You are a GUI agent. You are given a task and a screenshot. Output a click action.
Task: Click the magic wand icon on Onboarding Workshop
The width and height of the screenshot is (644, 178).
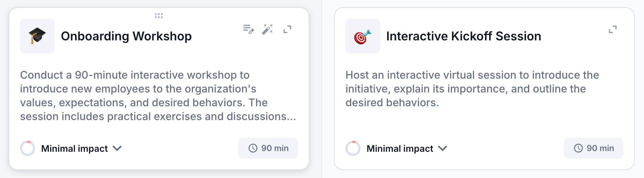(x=267, y=29)
